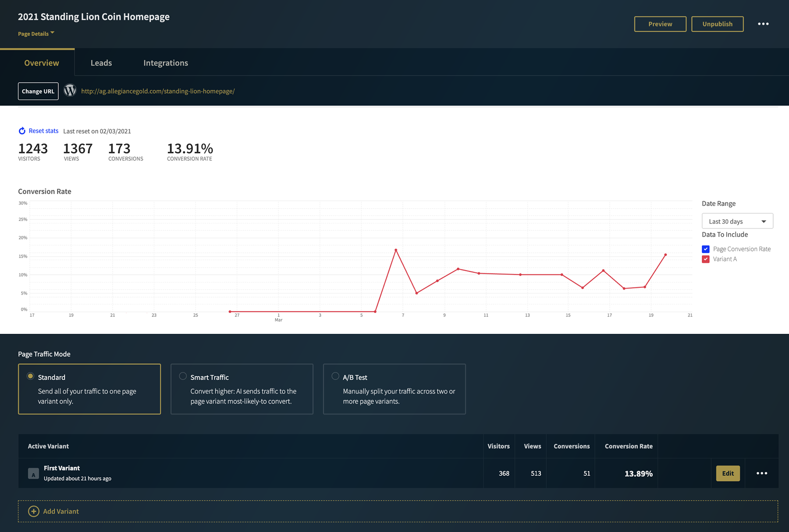This screenshot has width=789, height=532.
Task: Click the Add Variant plus icon
Action: (x=34, y=511)
